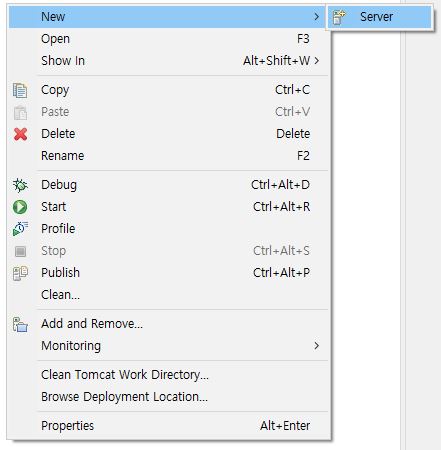Image resolution: width=441 pixels, height=450 pixels.
Task: Click the Ctrl+Alt+P shortcut label
Action: (281, 273)
